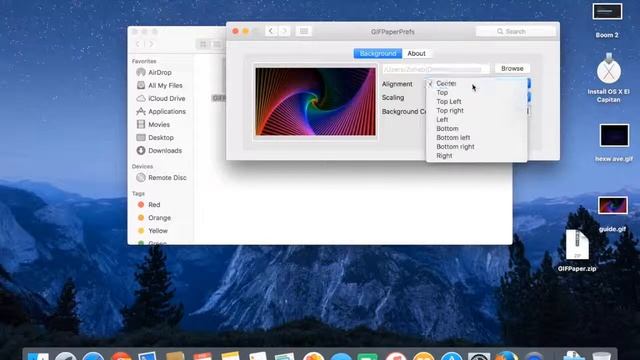
Task: Click the spiral GIF preview thumbnail
Action: pos(315,102)
